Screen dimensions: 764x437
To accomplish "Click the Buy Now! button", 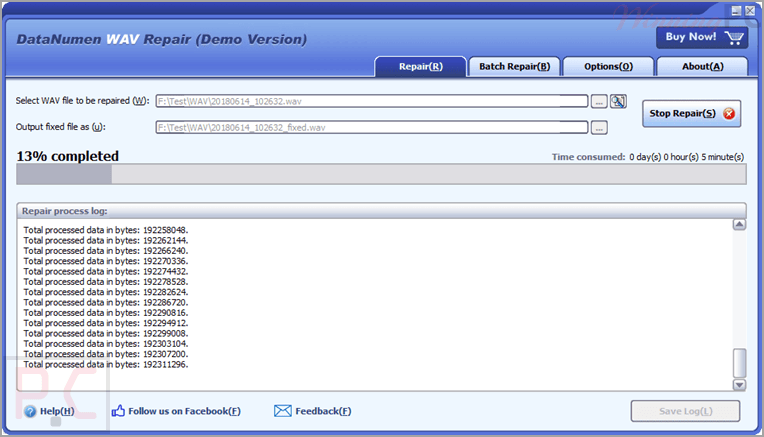I will [x=702, y=38].
